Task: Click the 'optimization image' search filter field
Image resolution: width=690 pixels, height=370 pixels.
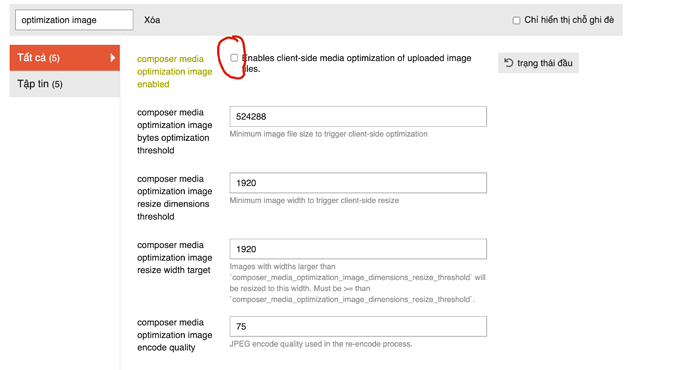Action: [x=74, y=20]
